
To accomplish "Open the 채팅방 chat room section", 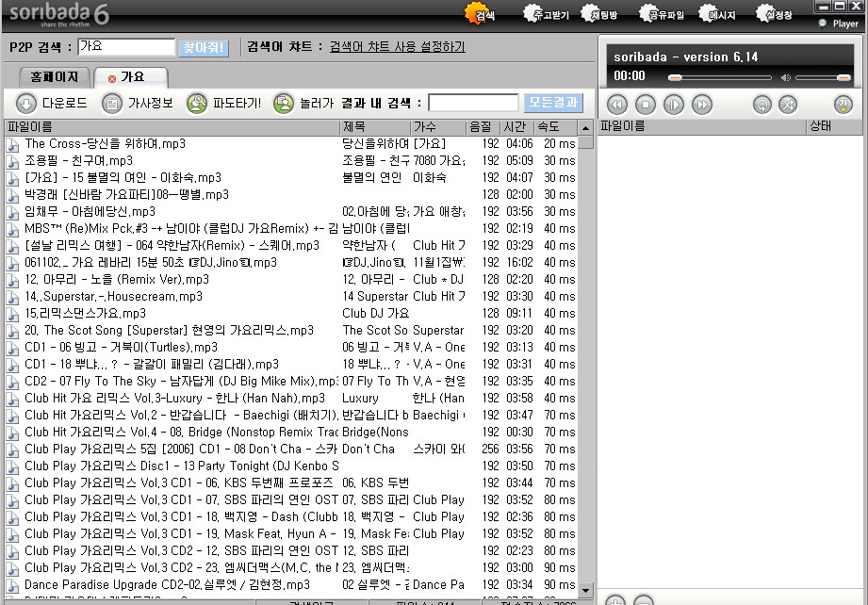I will click(599, 14).
